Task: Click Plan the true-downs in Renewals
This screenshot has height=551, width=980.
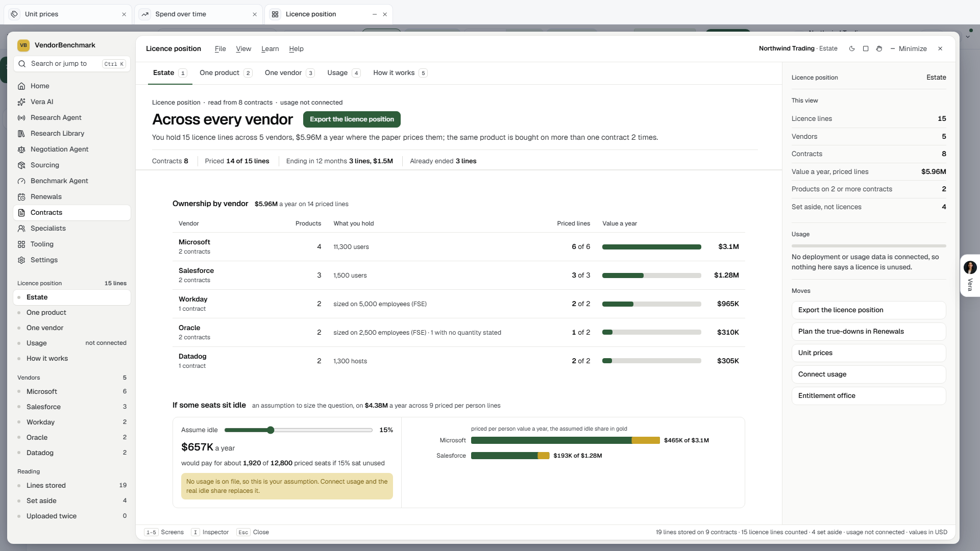Action: [x=869, y=332]
